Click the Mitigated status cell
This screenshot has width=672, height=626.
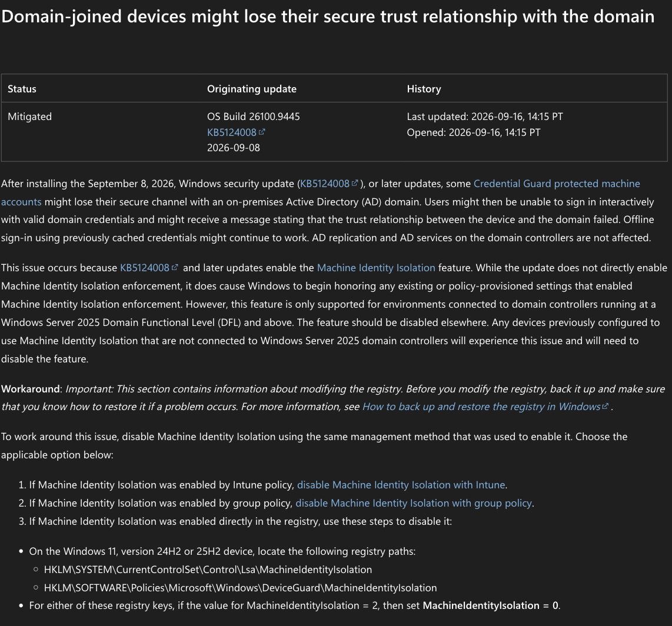tap(29, 116)
